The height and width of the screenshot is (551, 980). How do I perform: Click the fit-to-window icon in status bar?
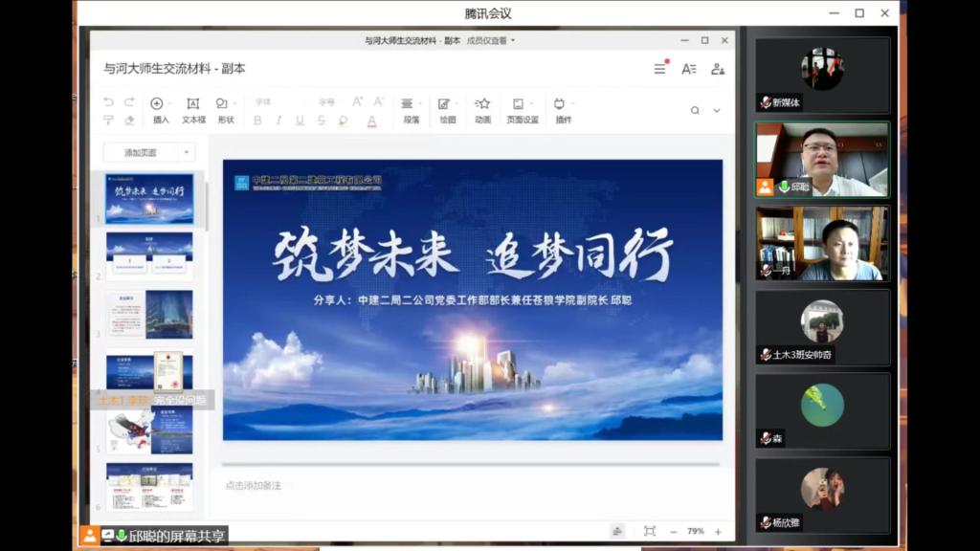(x=650, y=531)
